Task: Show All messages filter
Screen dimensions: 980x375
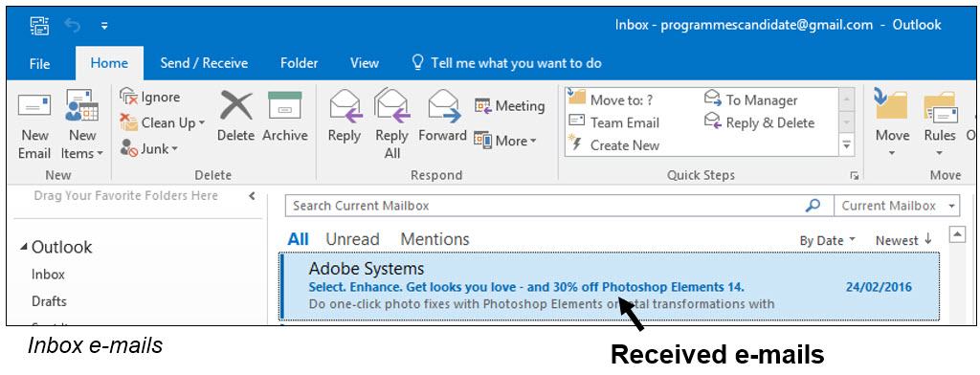Action: pos(299,239)
